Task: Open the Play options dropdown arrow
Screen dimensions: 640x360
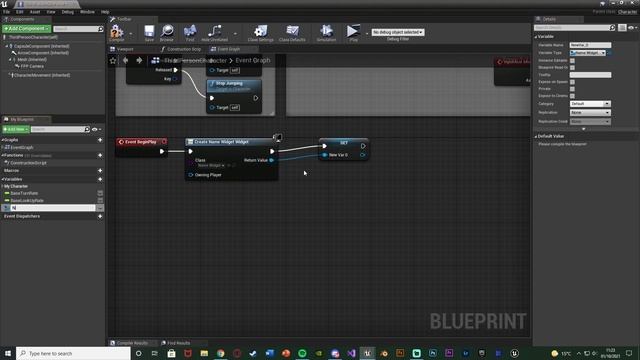Action: pos(367,33)
